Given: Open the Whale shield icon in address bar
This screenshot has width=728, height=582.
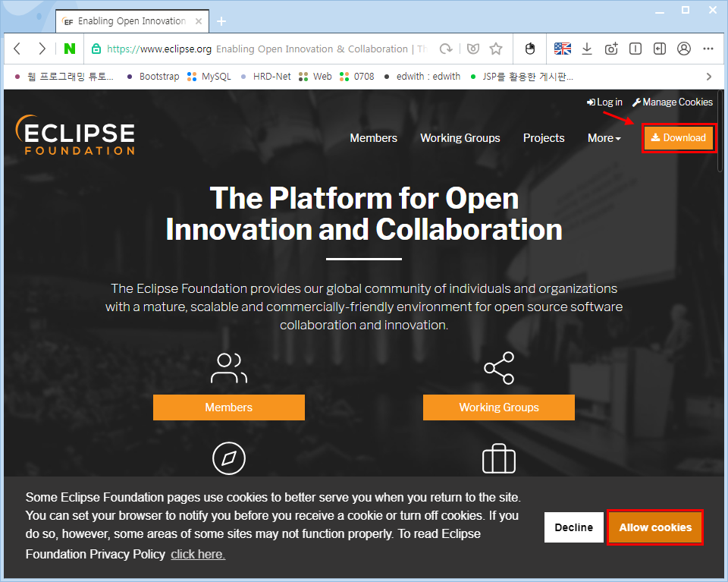Looking at the screenshot, I should tap(473, 49).
